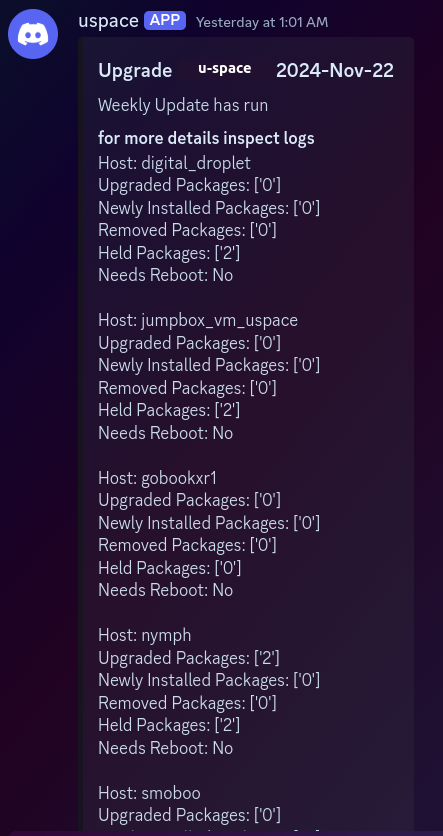The width and height of the screenshot is (443, 836).
Task: Click digital_droplet's Newly Installed Packages line
Action: pyautogui.click(x=209, y=207)
